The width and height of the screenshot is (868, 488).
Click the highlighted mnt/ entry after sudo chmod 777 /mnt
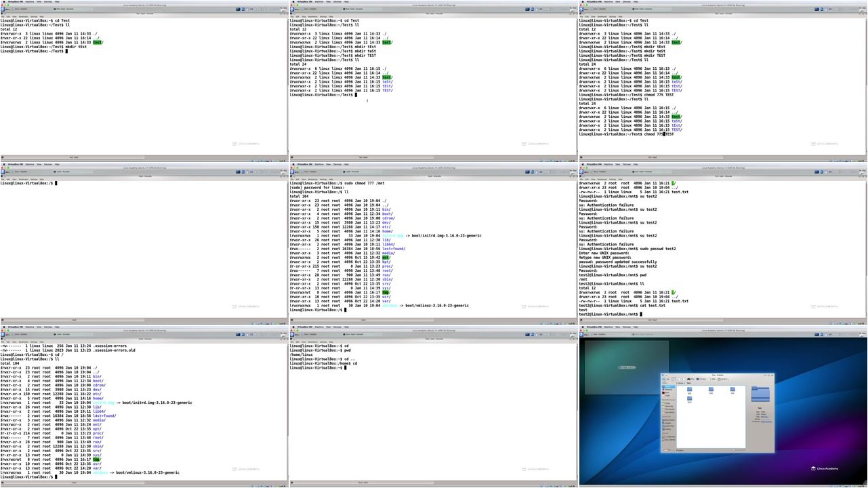point(386,258)
